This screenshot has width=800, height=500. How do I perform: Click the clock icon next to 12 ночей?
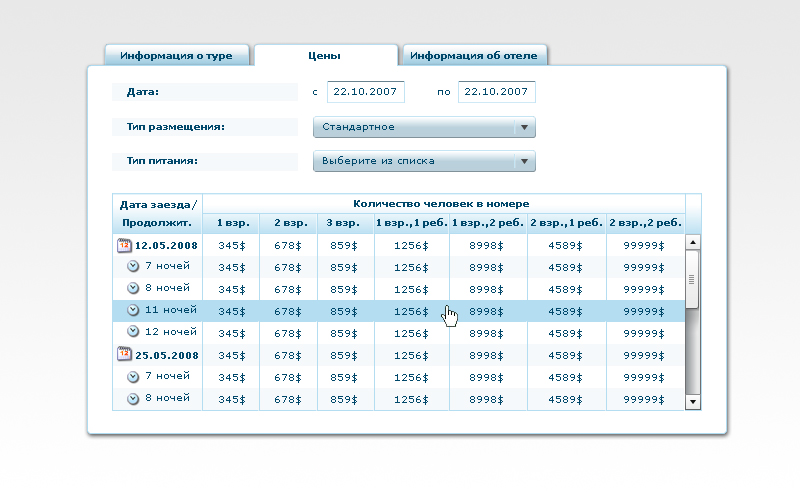pos(133,332)
